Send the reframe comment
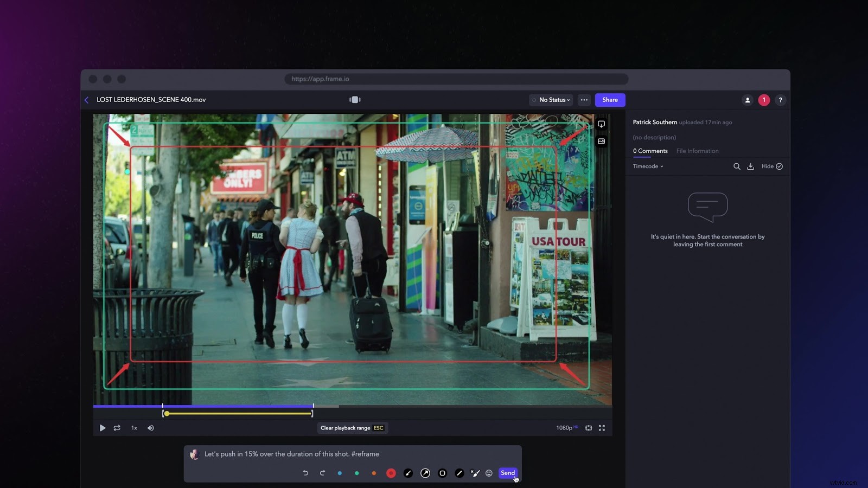The height and width of the screenshot is (488, 868). (x=508, y=473)
